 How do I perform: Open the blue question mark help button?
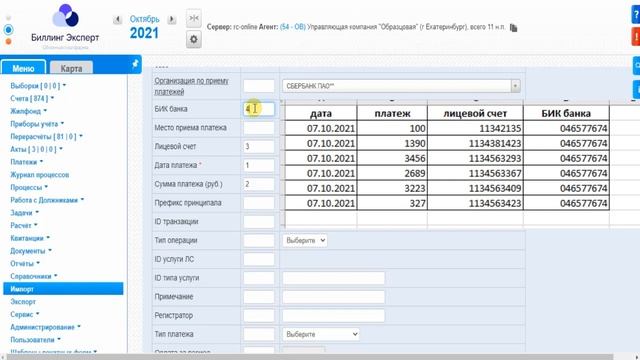point(636,15)
